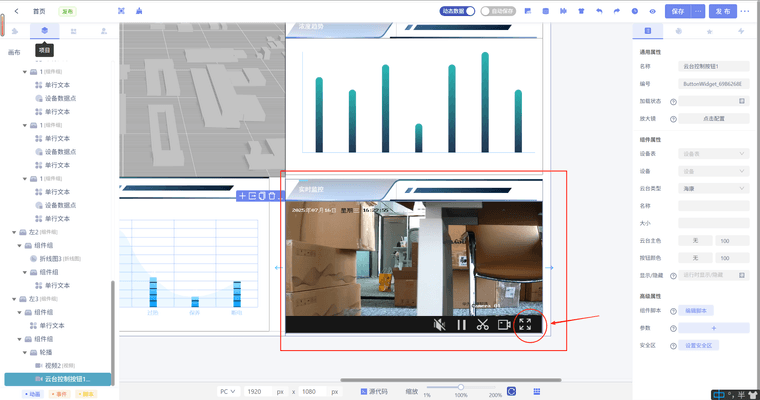760x400 pixels.
Task: Click the 事件 tag at bottom left
Action: [59, 394]
